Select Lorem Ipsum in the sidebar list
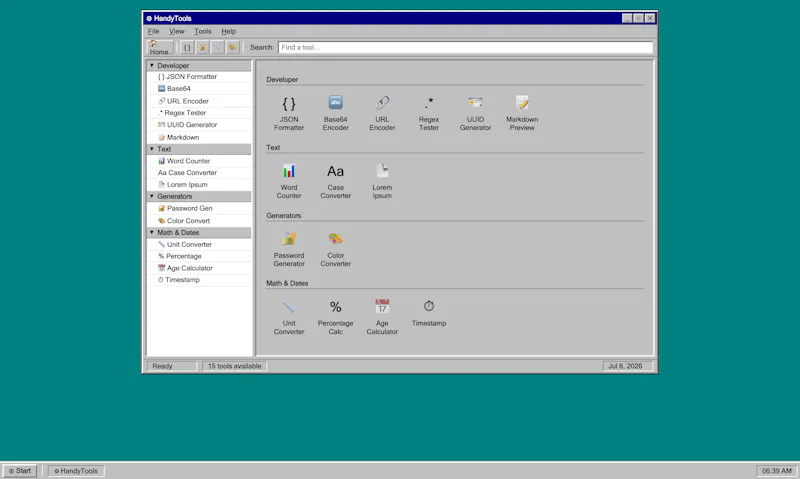The image size is (800, 479). coord(199,185)
